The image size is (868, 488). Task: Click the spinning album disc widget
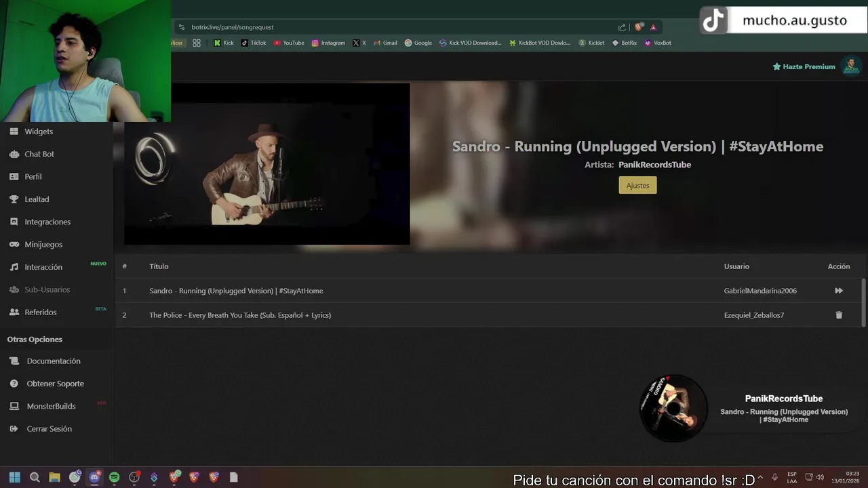point(673,408)
